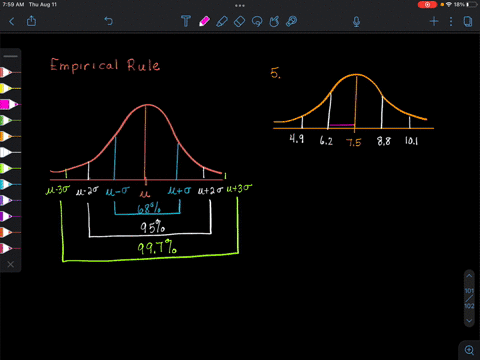Select the Text tool
Screen dimensions: 480x360
(x=186, y=21)
